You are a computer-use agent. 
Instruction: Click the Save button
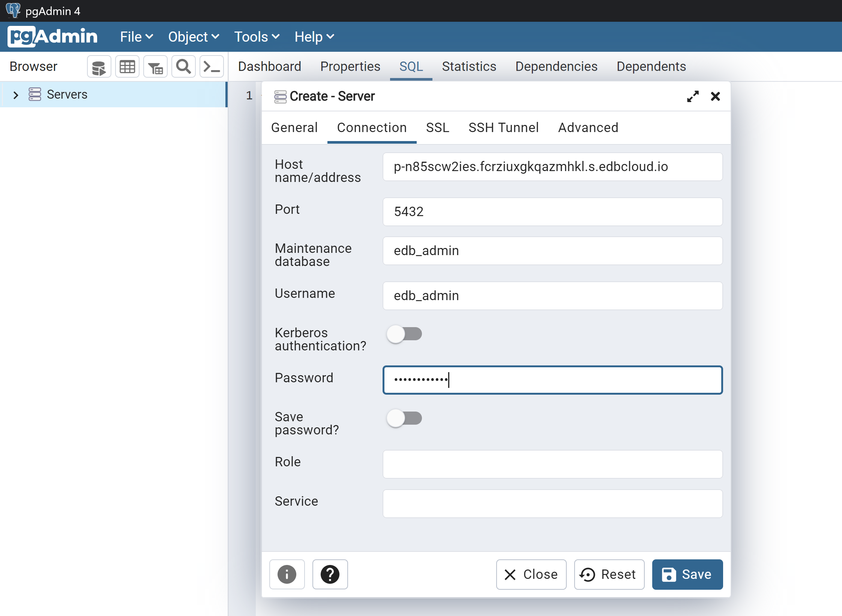(687, 574)
